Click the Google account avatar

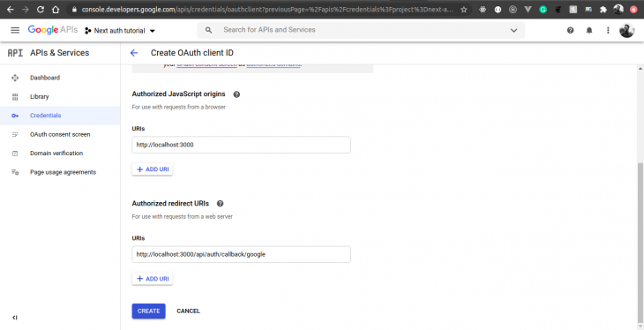pos(626,30)
